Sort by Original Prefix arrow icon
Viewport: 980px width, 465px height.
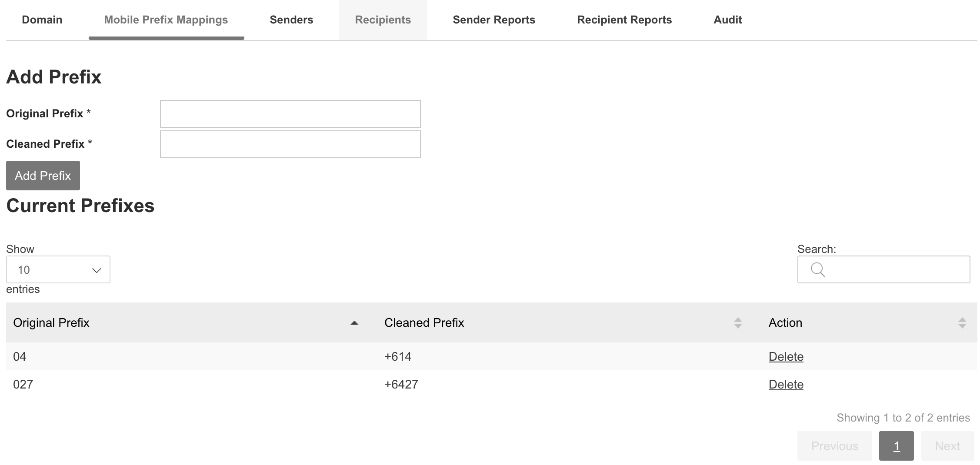click(354, 323)
